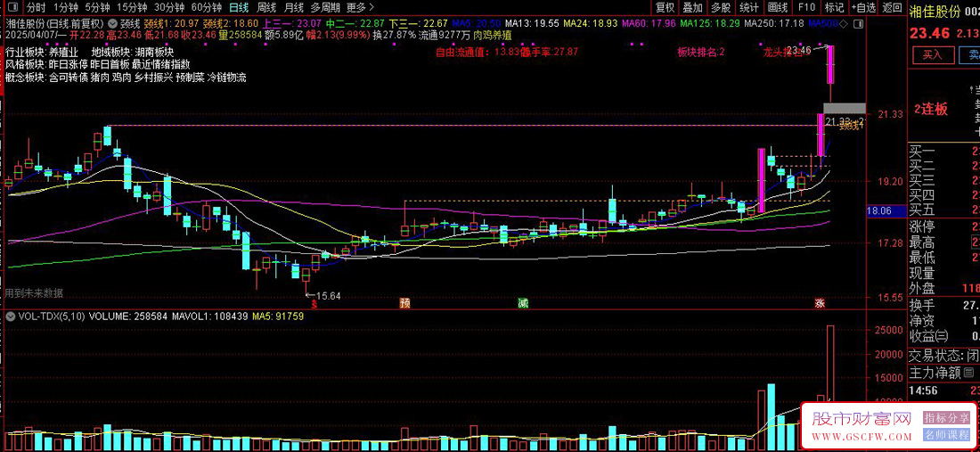980x452 pixels.
Task: Click the 养殖业 industry sector label
Action: (64, 52)
